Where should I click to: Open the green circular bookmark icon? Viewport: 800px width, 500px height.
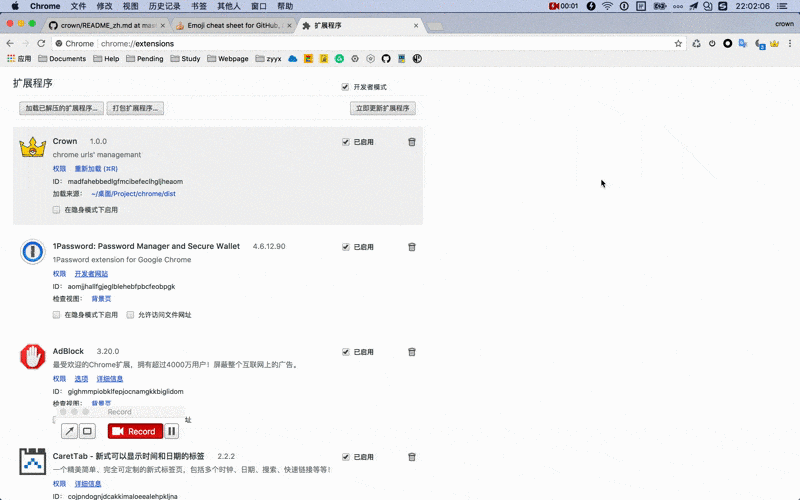(x=339, y=59)
